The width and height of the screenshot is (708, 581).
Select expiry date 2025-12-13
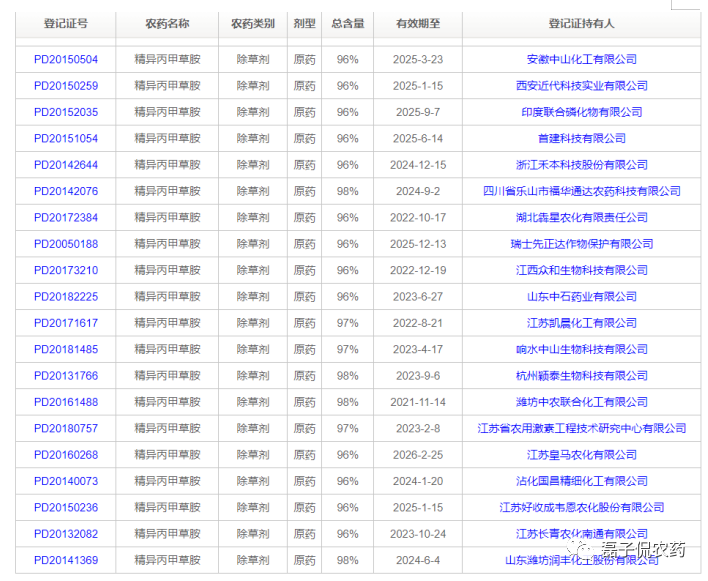[x=418, y=244]
